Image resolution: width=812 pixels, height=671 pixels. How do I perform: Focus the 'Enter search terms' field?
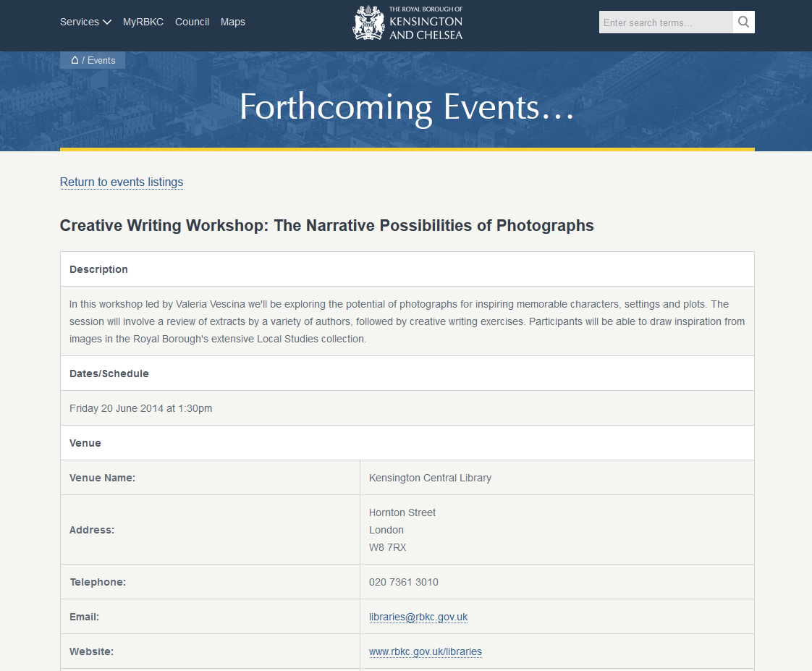pyautogui.click(x=666, y=22)
